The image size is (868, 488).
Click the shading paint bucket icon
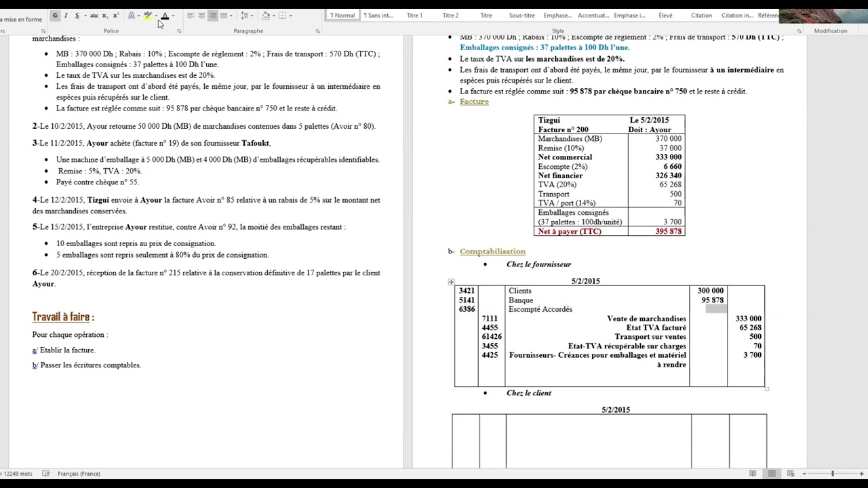coord(265,16)
